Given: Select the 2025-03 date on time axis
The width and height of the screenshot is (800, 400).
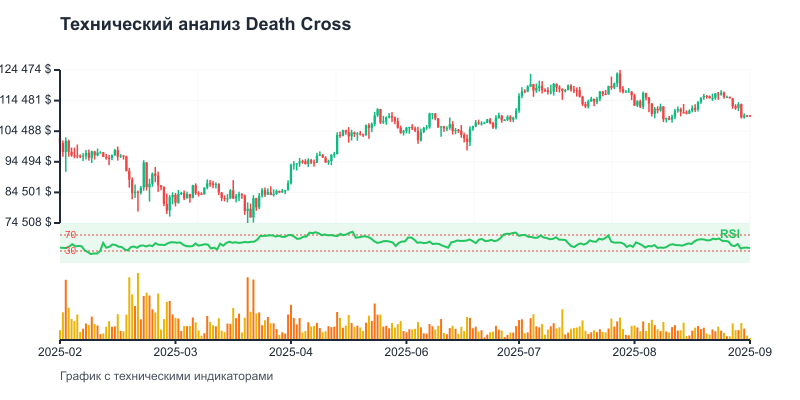Looking at the screenshot, I should [x=177, y=352].
